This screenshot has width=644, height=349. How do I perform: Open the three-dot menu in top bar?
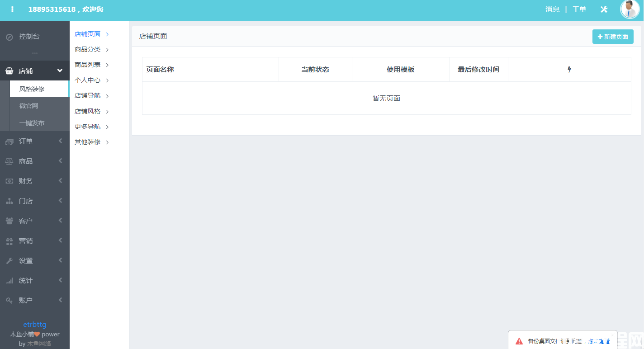12,9
